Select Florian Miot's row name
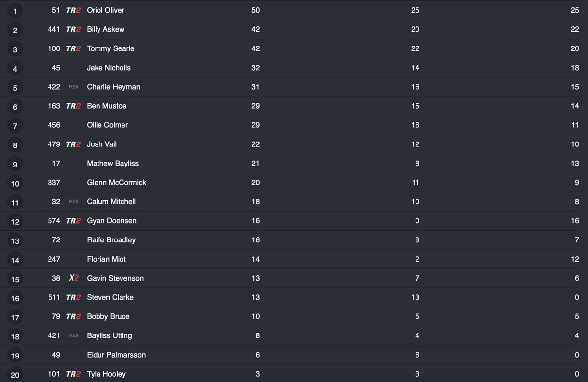 coord(106,259)
